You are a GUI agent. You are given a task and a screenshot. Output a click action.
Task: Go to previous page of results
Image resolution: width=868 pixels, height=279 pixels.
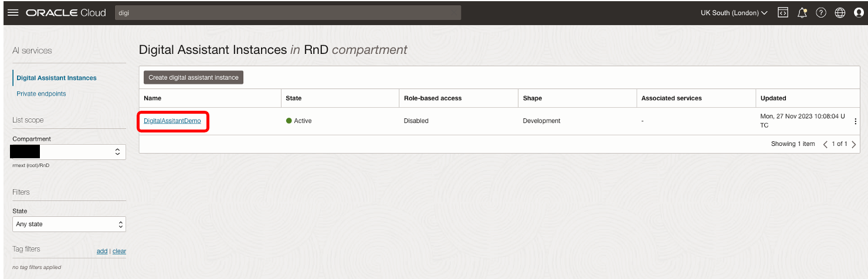[x=826, y=144]
